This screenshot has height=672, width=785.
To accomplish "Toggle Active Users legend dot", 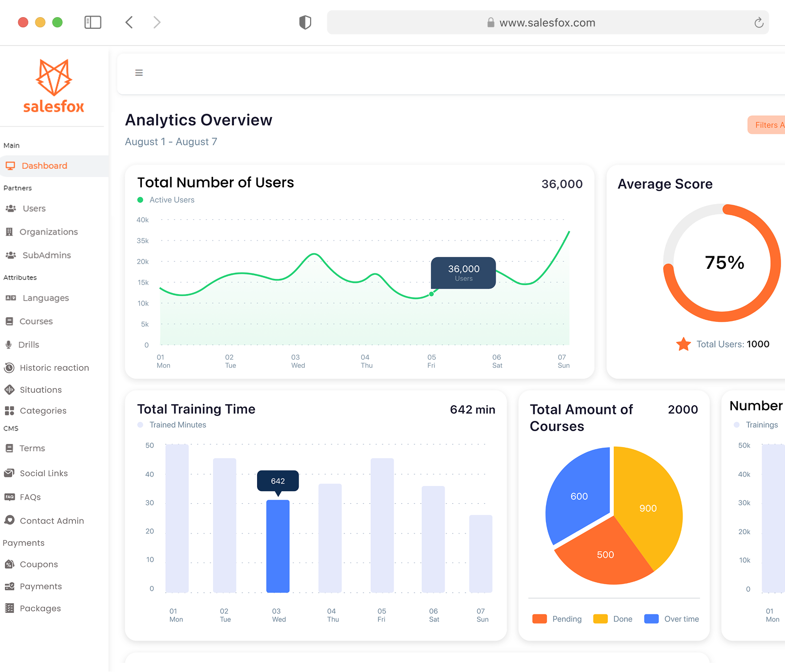I will tap(140, 200).
